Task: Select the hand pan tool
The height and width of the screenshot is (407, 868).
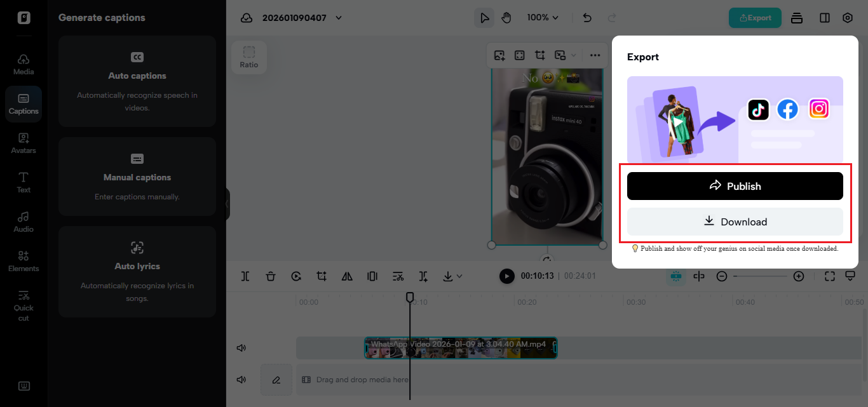Action: [506, 18]
